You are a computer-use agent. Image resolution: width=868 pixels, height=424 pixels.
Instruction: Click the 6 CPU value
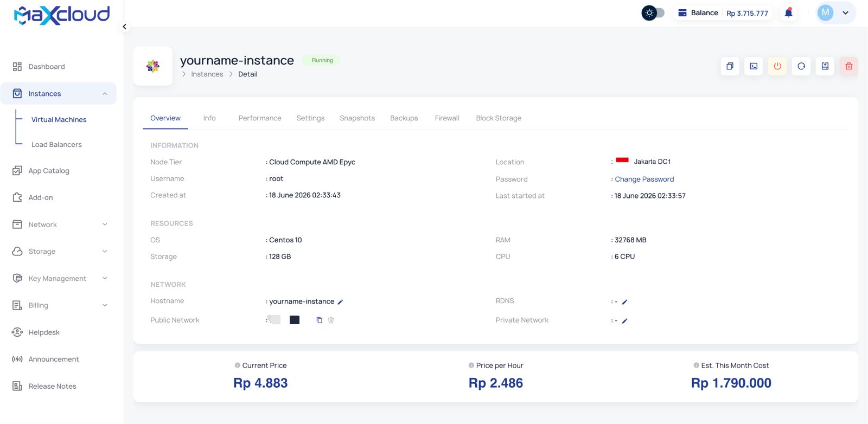(x=624, y=257)
